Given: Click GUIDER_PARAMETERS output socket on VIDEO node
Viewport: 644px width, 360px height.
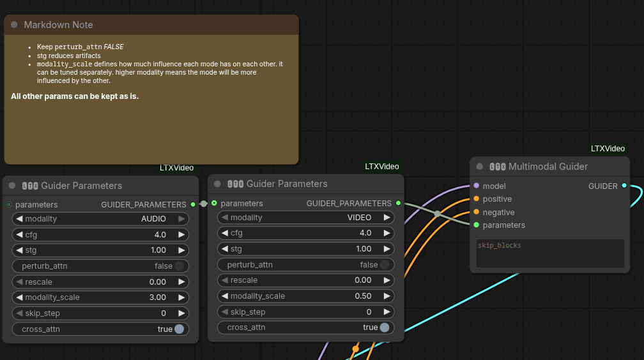Looking at the screenshot, I should pos(398,203).
